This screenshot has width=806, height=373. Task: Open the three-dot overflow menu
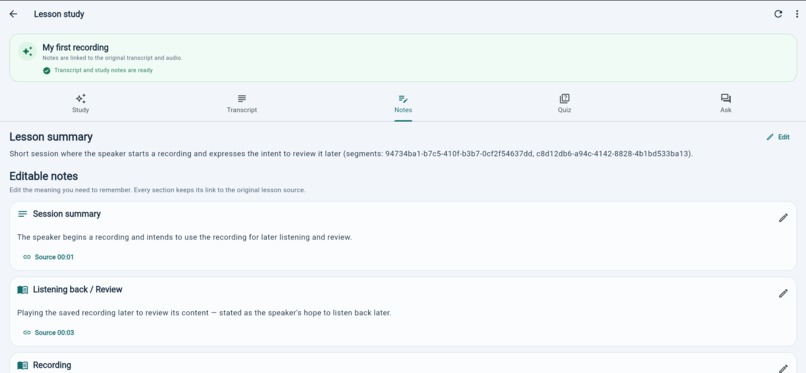(797, 14)
